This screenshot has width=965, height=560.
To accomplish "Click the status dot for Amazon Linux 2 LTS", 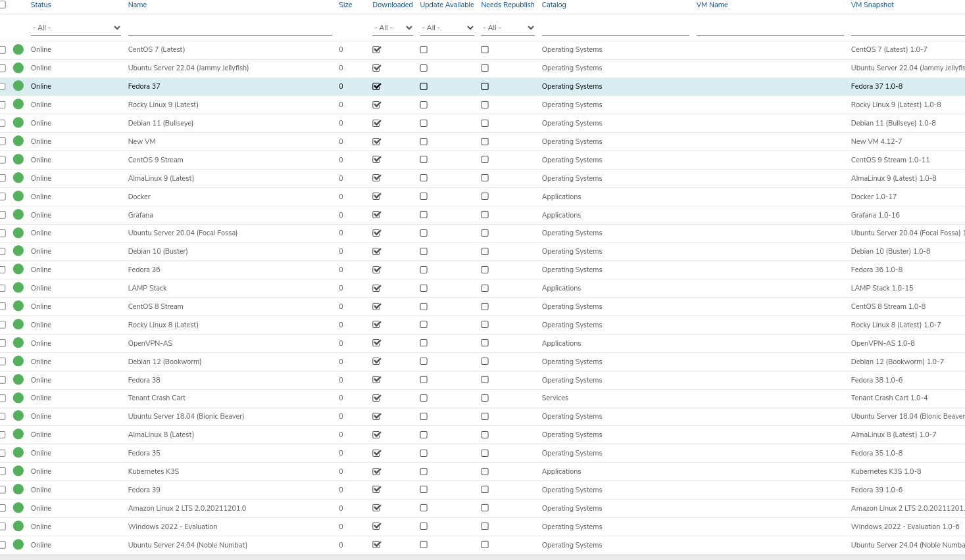I will 18,508.
